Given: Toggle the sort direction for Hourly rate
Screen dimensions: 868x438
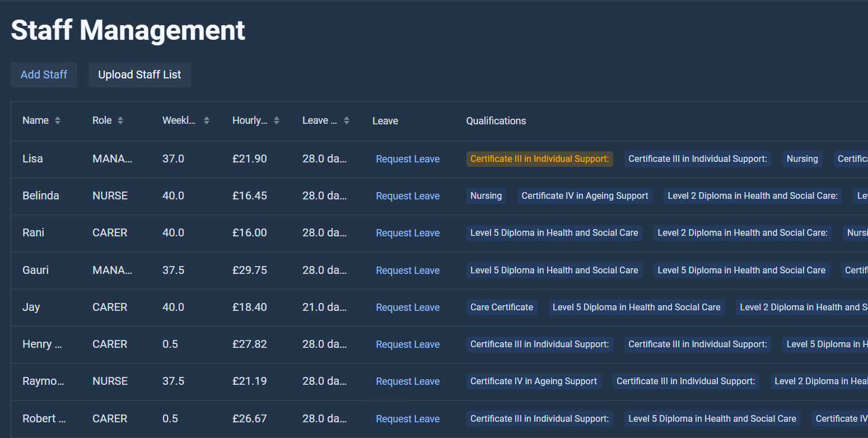Looking at the screenshot, I should [x=277, y=120].
